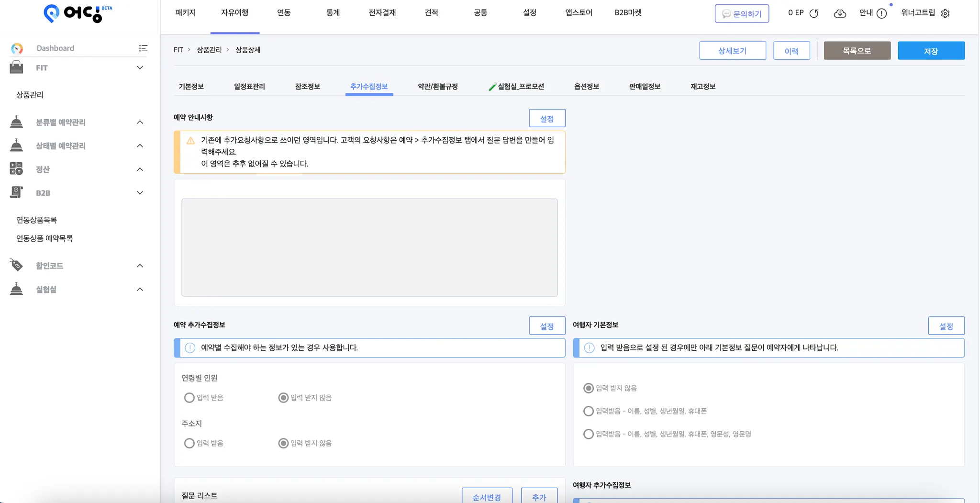Click the B2B document icon

16,192
